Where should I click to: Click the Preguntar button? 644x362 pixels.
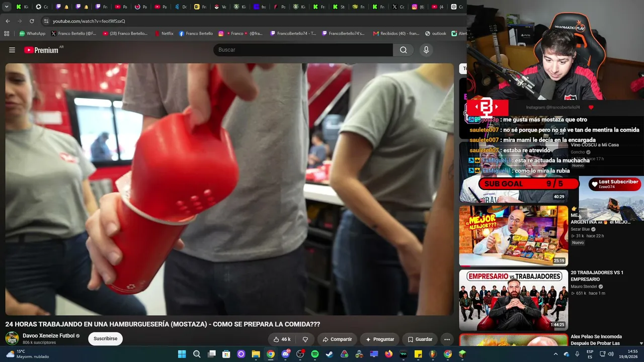point(380,339)
